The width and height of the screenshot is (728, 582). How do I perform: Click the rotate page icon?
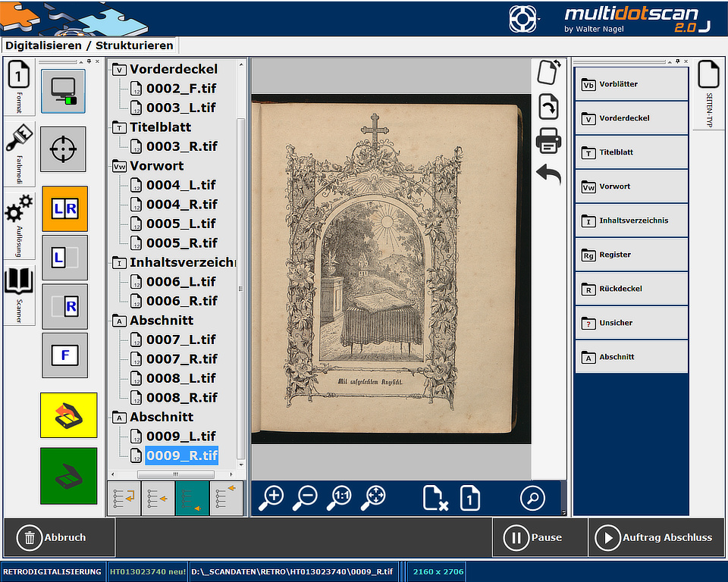coord(549,73)
